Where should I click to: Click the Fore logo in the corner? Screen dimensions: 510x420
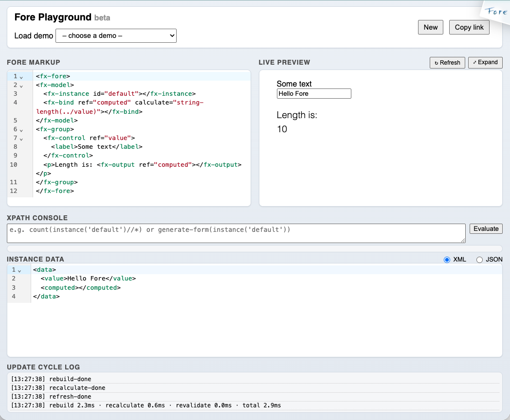(495, 12)
